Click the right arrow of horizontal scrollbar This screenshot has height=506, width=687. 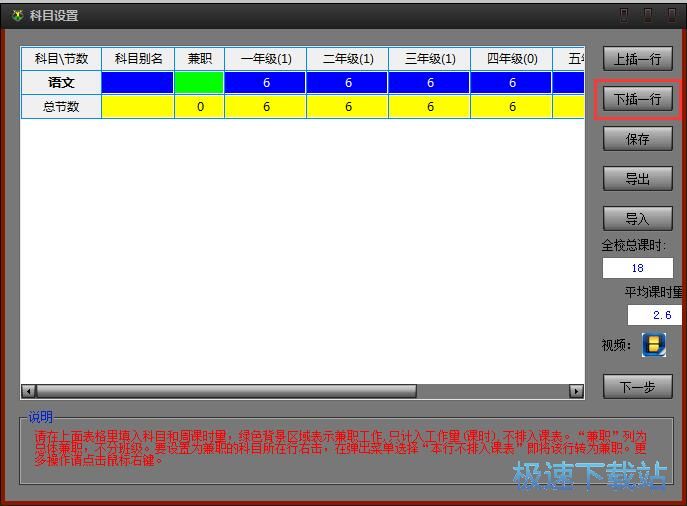click(x=576, y=391)
